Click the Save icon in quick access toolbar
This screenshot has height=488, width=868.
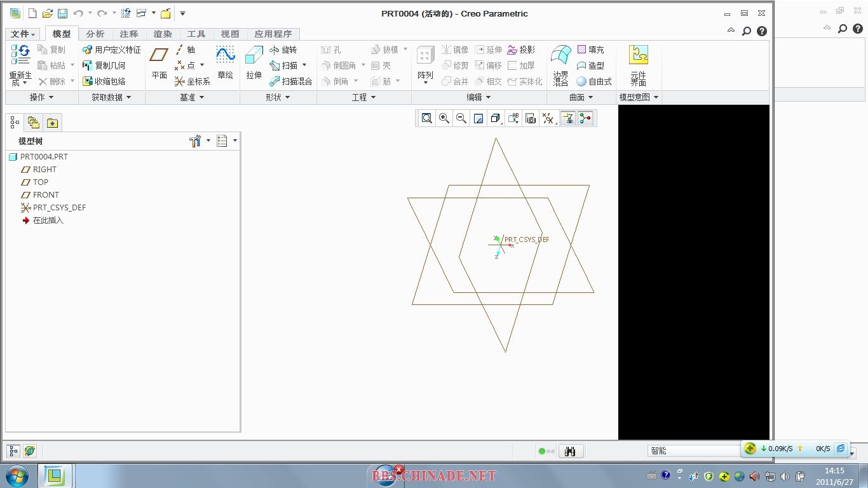click(x=62, y=13)
